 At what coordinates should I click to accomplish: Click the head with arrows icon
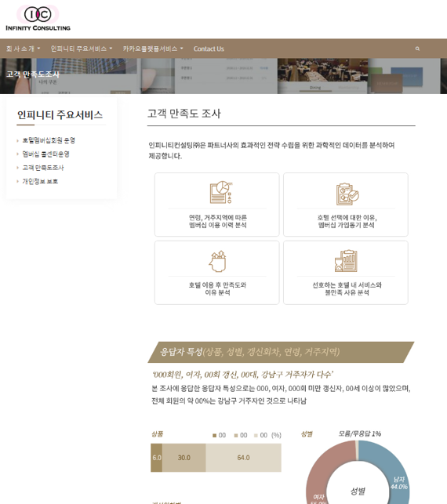[x=218, y=261]
